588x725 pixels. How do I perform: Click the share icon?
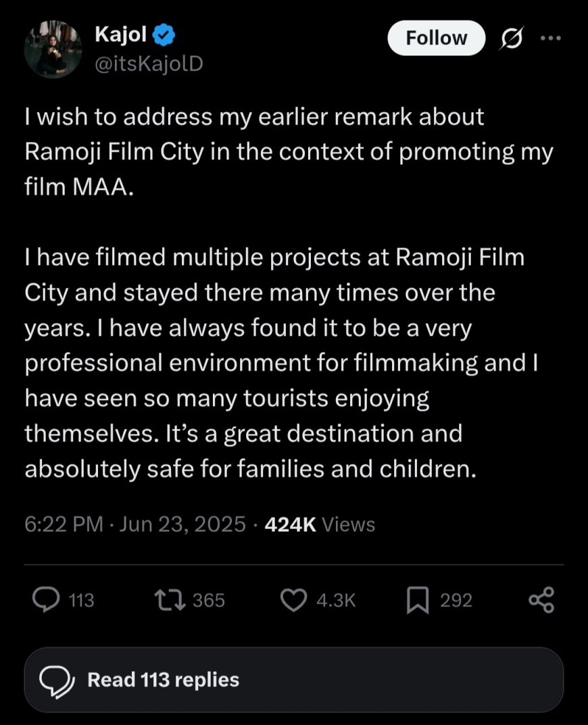coord(541,600)
